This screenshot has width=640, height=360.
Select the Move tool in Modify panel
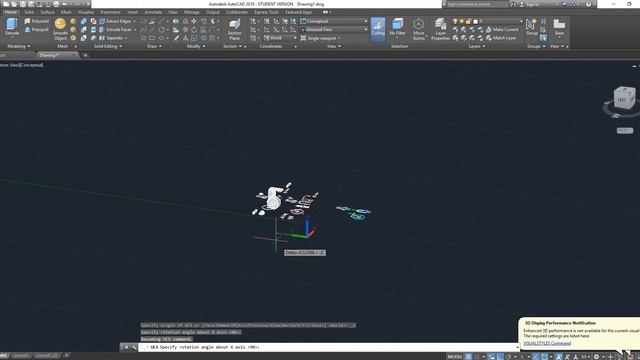pos(194,21)
